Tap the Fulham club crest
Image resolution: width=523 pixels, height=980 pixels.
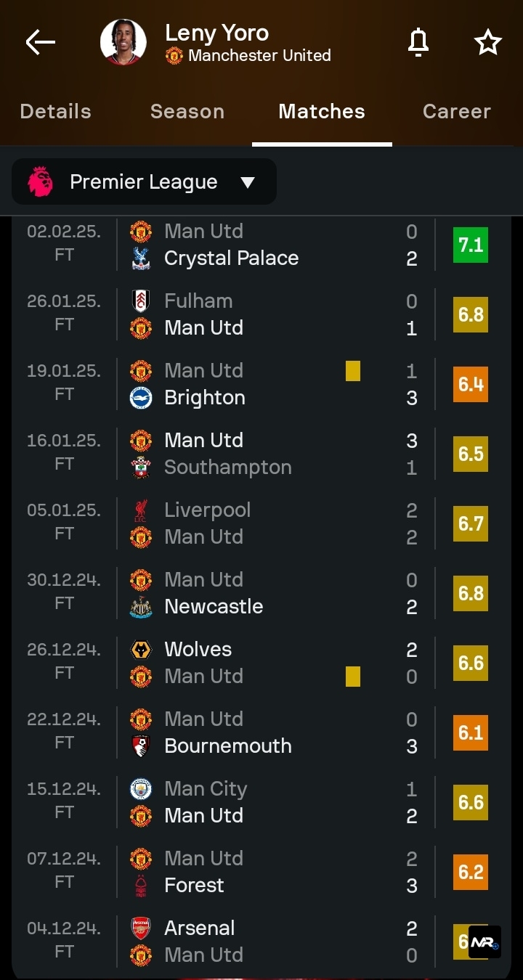(140, 301)
